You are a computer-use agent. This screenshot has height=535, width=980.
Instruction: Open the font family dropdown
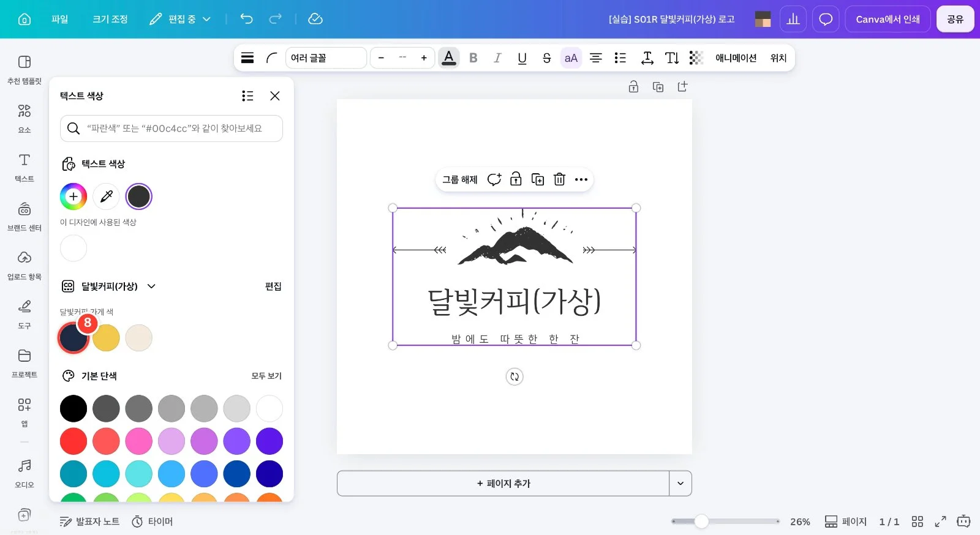click(x=326, y=58)
